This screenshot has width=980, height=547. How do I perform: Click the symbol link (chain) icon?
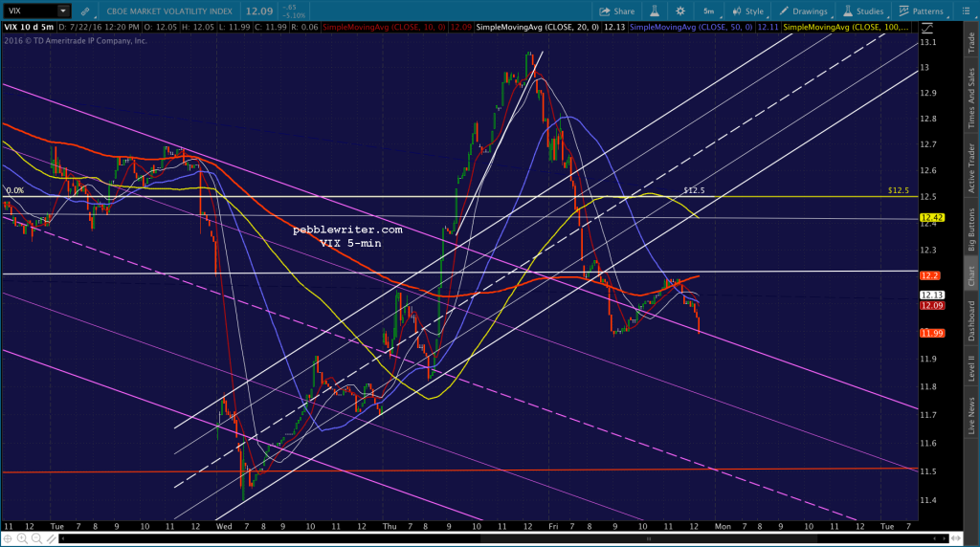tap(85, 11)
